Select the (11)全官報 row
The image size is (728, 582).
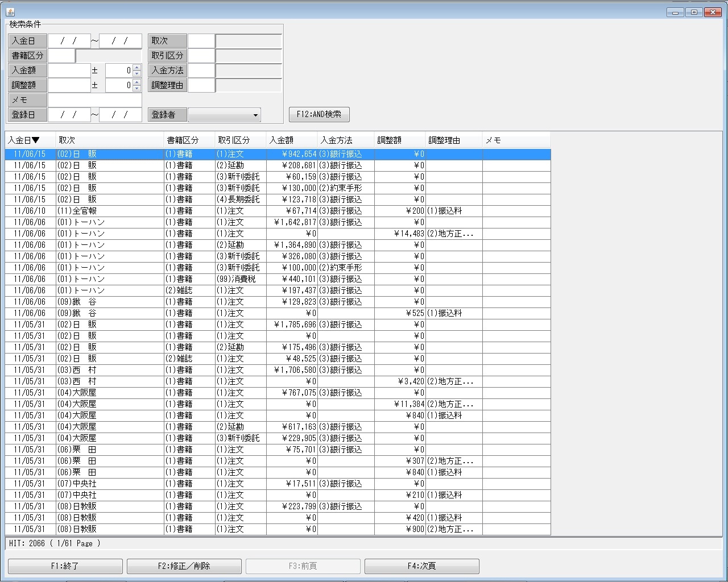click(278, 211)
